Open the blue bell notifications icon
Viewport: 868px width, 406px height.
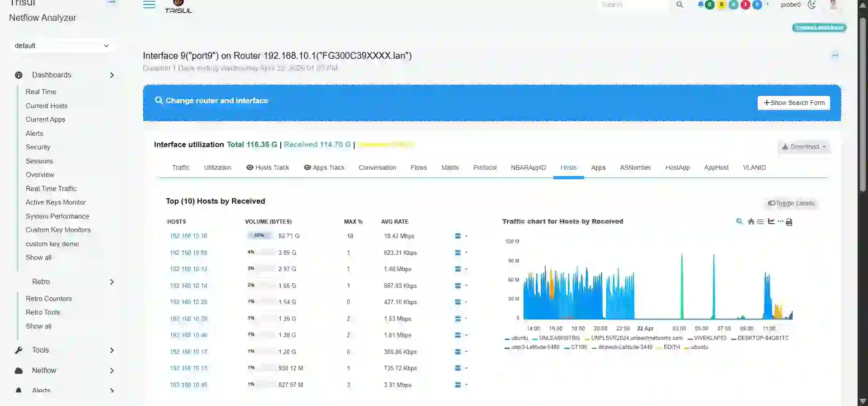[701, 5]
